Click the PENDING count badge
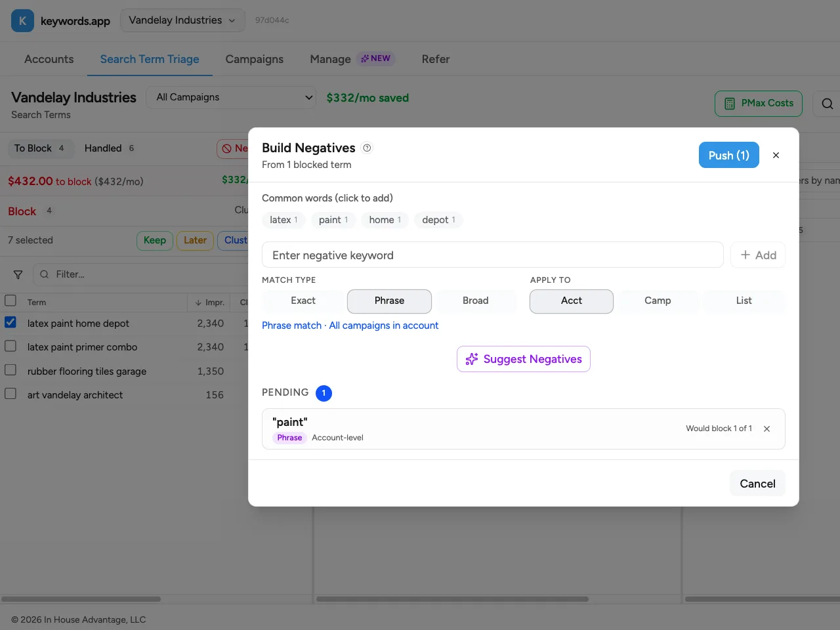 pos(324,393)
